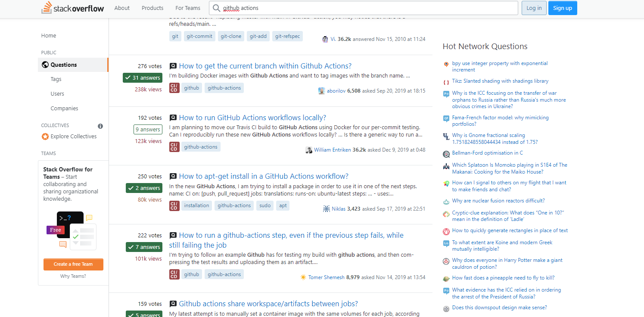
Task: Open the For Teams menu
Action: 187,8
